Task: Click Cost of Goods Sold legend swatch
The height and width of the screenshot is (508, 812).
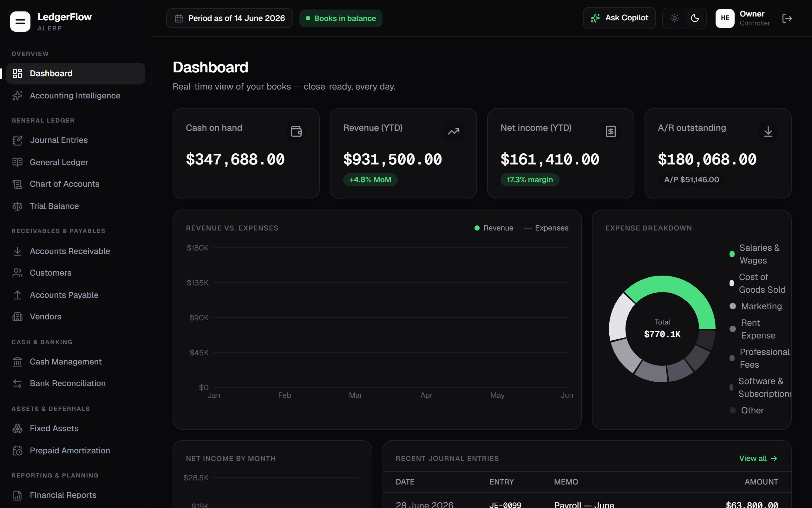Action: (x=731, y=283)
